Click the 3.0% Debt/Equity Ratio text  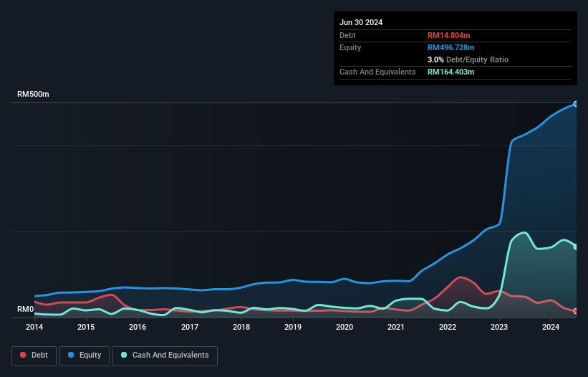click(468, 59)
